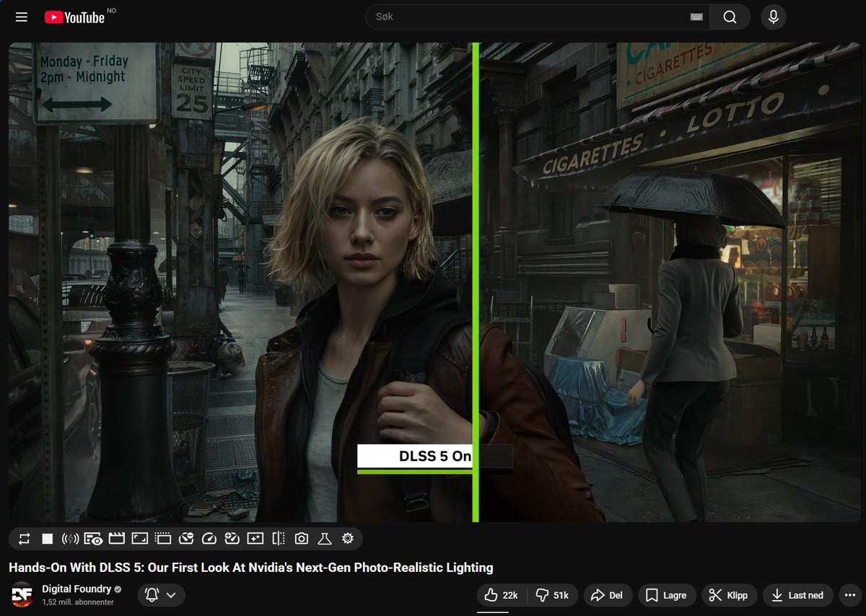Screen dimensions: 866x616
Task: Focus the Søk search field
Action: [538, 17]
